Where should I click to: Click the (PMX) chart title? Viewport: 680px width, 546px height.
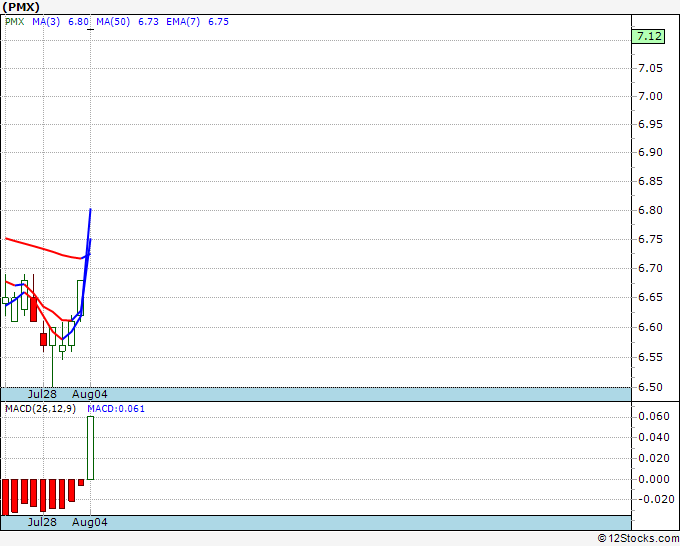pos(21,7)
